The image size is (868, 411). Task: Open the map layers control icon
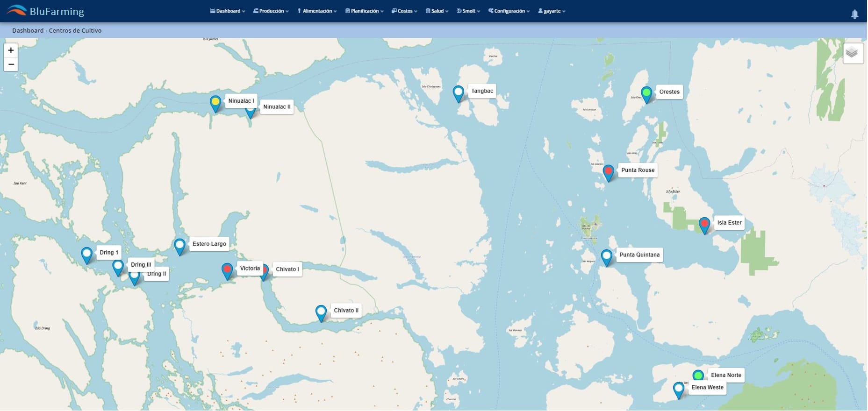tap(852, 53)
